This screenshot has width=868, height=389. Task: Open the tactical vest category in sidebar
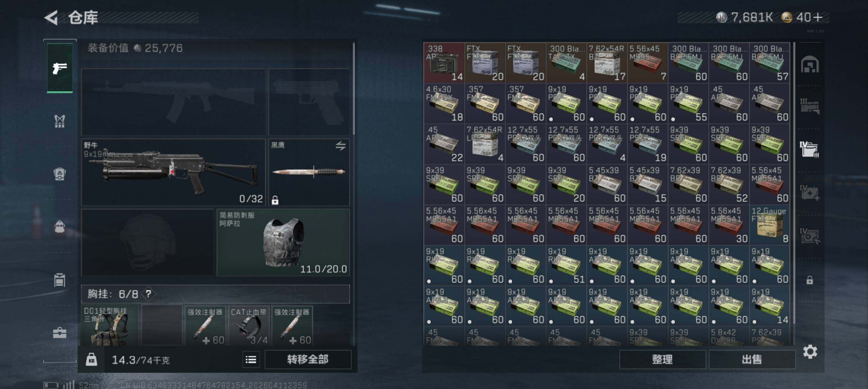pyautogui.click(x=59, y=121)
